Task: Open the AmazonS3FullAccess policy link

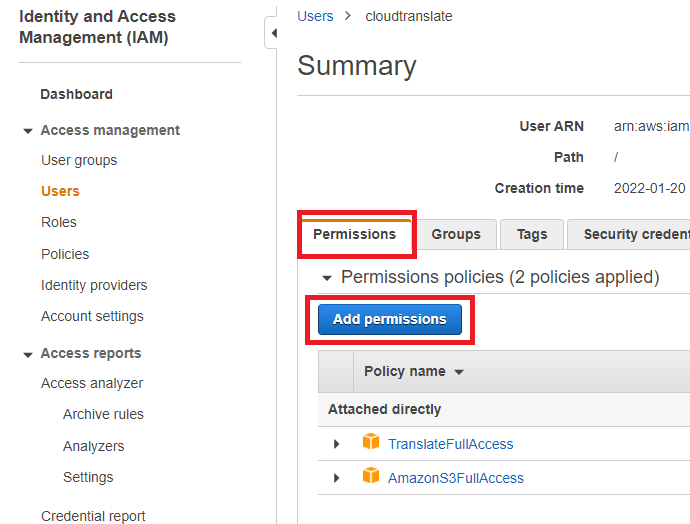Action: [455, 478]
